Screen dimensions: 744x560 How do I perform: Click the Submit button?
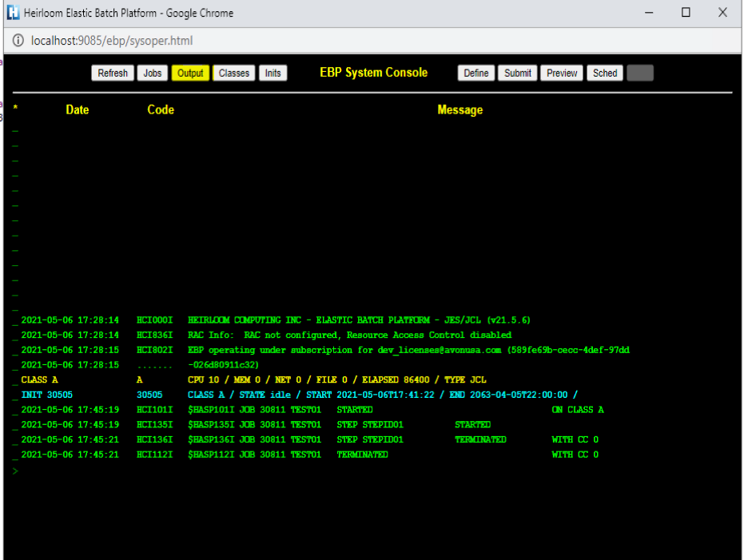pyautogui.click(x=517, y=73)
